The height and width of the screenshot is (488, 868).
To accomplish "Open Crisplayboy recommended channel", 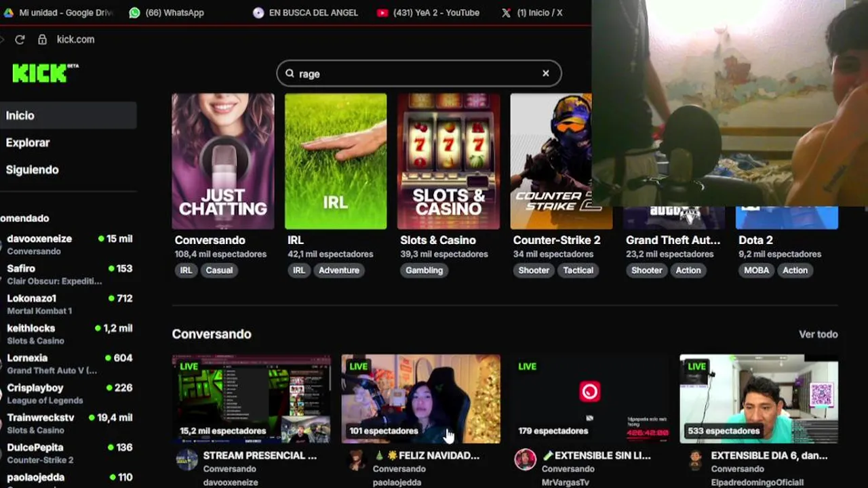I will pyautogui.click(x=68, y=393).
